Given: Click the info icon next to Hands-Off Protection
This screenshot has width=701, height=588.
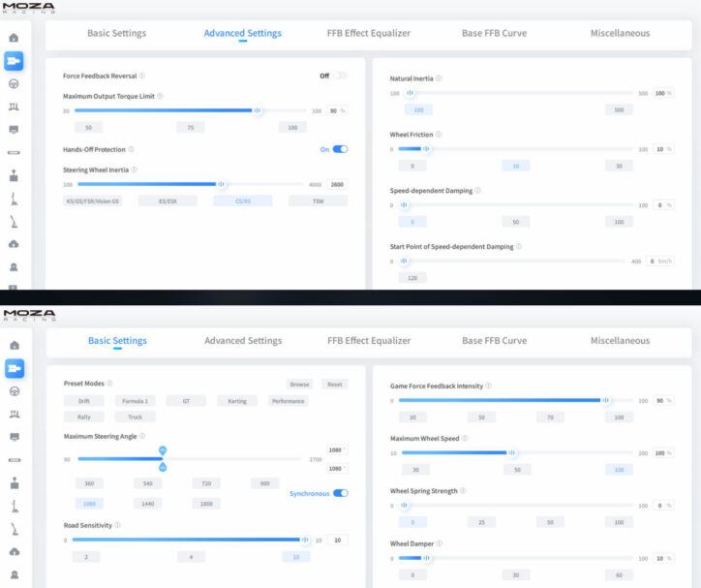Looking at the screenshot, I should pos(131,149).
